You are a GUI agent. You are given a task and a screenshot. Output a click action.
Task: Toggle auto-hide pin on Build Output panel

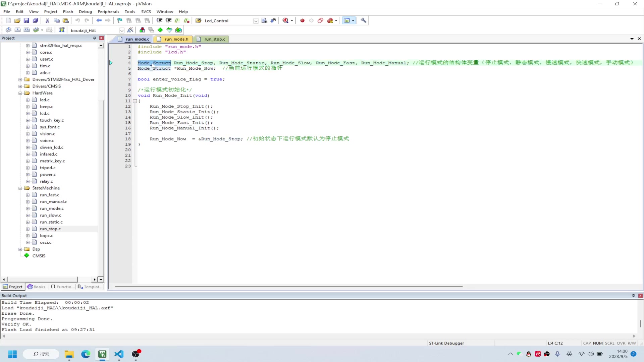click(x=633, y=296)
